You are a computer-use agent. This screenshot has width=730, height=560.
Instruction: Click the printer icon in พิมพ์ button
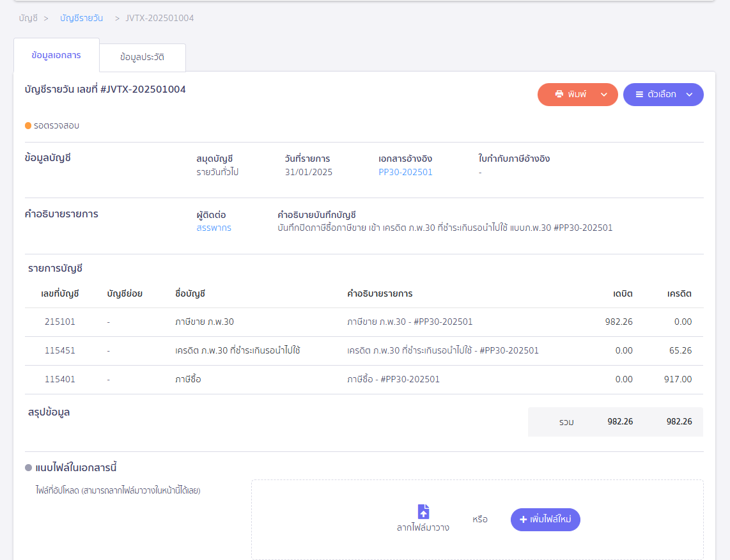point(559,95)
